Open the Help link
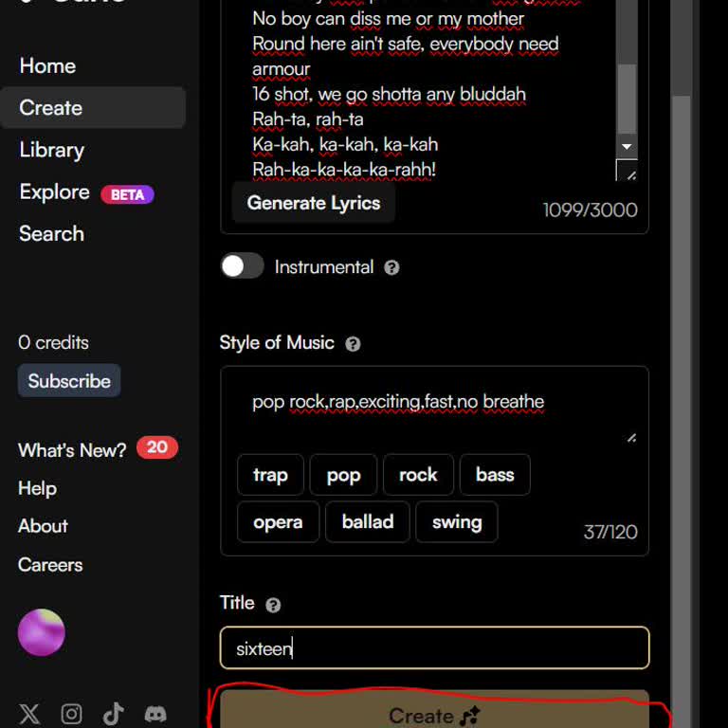The image size is (728, 728). click(37, 488)
